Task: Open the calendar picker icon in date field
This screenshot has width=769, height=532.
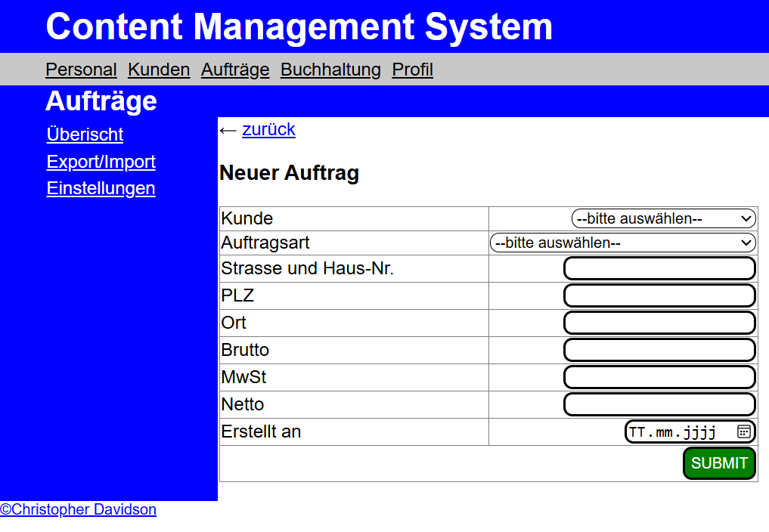Action: [x=743, y=431]
